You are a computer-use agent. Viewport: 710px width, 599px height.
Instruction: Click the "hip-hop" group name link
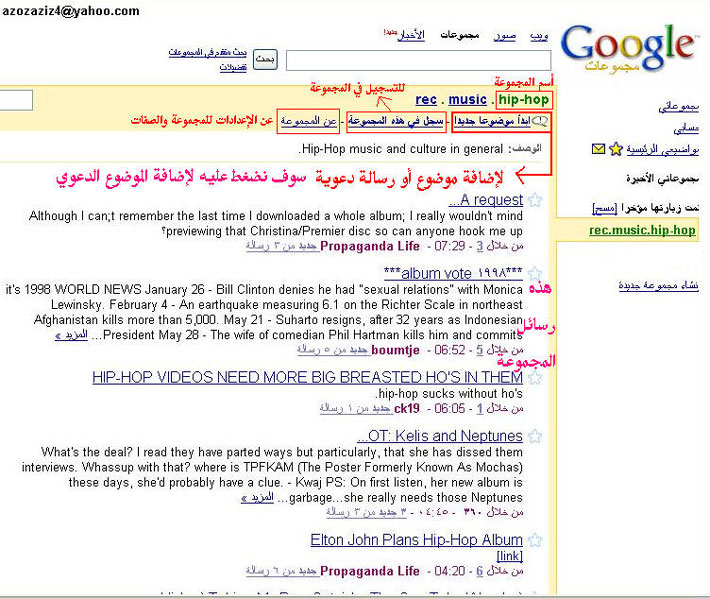[523, 100]
